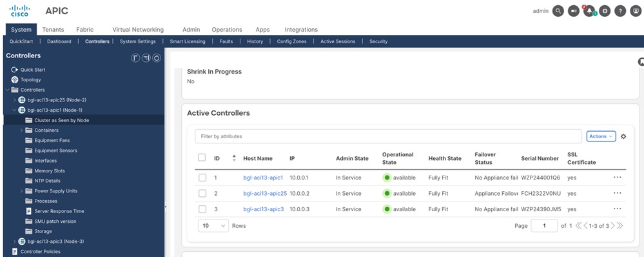Select the checkbox for controller ID 1
Viewport: 644px width, 257px height.
(202, 178)
